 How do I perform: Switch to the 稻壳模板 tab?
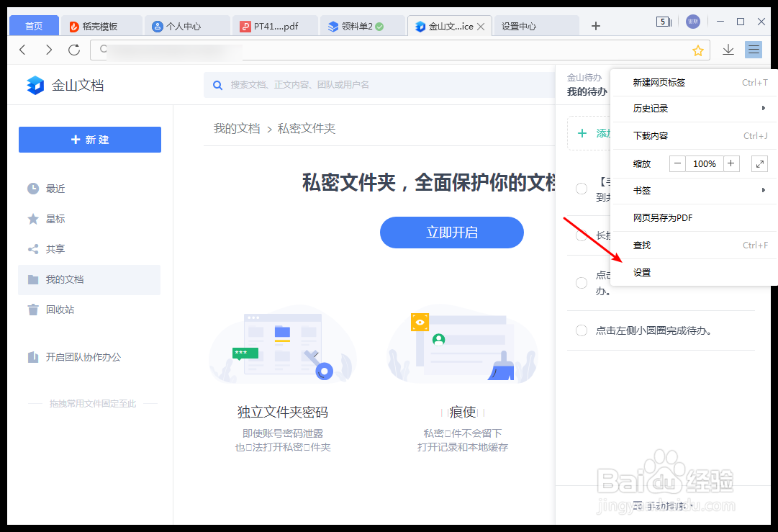pos(101,26)
